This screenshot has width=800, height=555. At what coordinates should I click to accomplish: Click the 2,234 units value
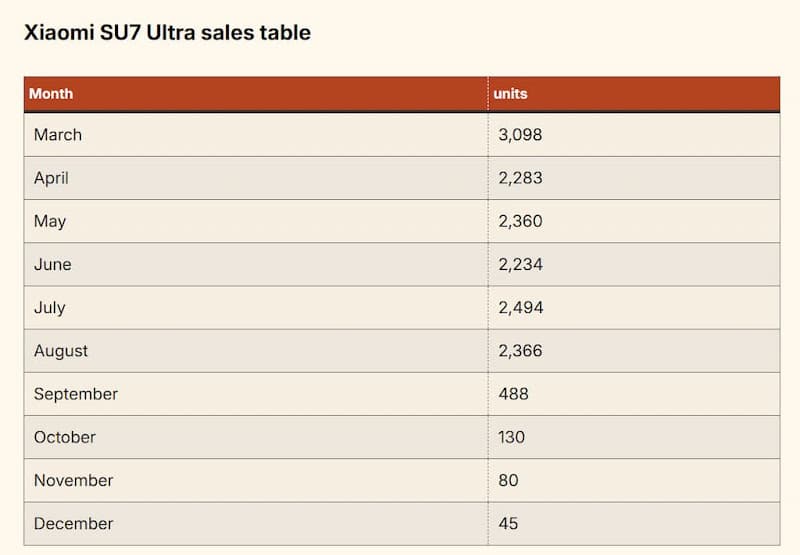520,264
